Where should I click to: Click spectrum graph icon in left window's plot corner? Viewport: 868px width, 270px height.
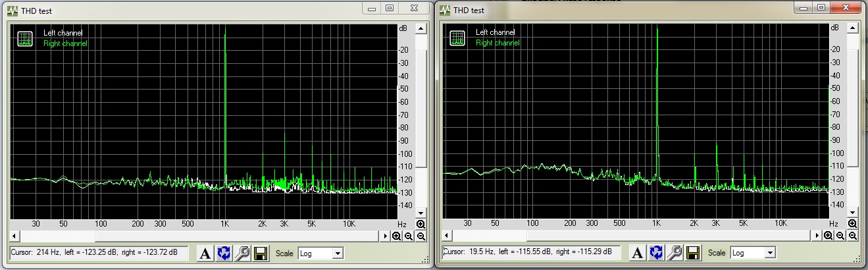tap(26, 38)
